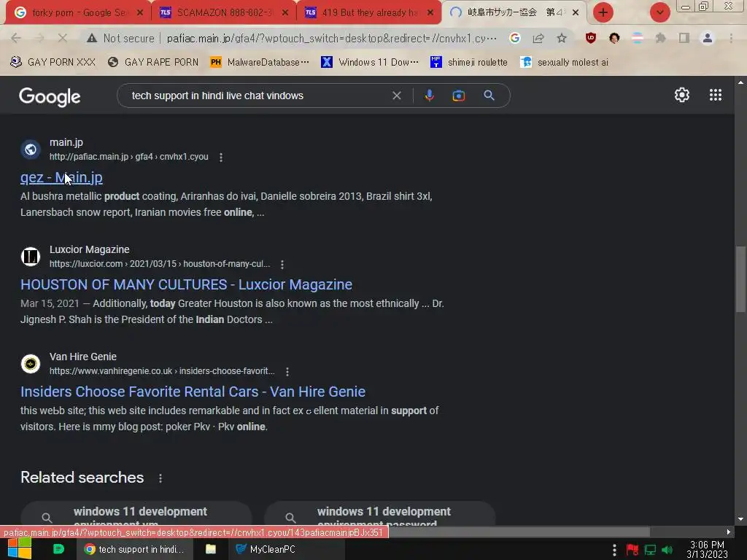Open Google quick settings gear
747x560 pixels.
pos(682,95)
